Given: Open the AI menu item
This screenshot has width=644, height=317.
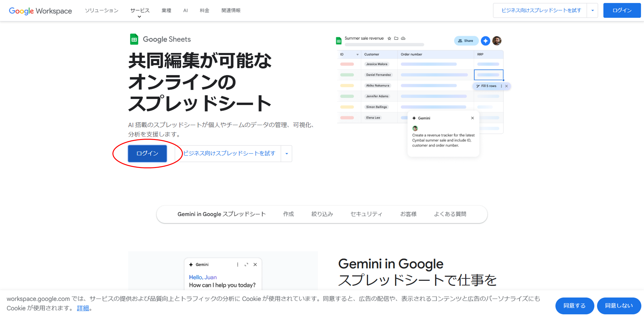Looking at the screenshot, I should pos(185,11).
